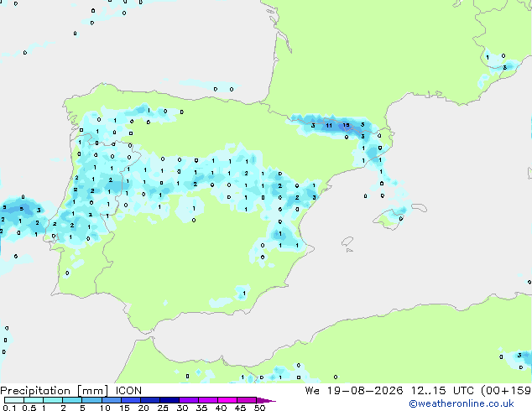This screenshot has width=532, height=411.
Task: Click the legend label '10'
Action: 105,408
